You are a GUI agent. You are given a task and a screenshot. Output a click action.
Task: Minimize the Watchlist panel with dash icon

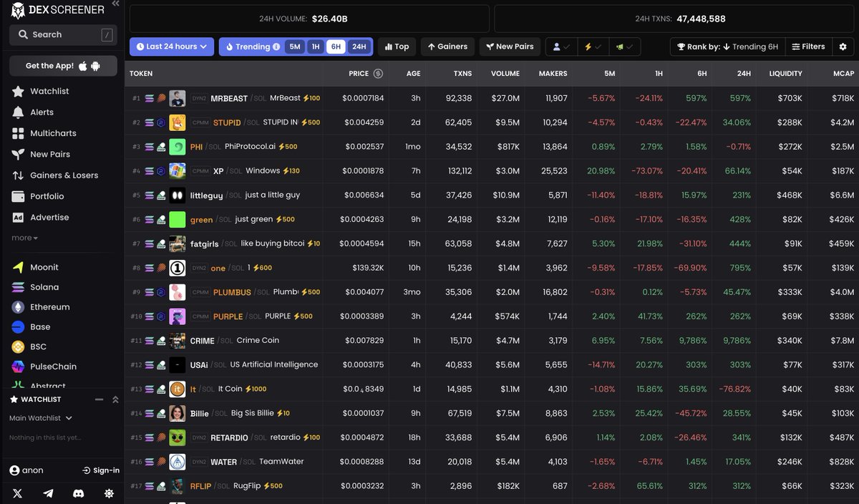point(100,399)
